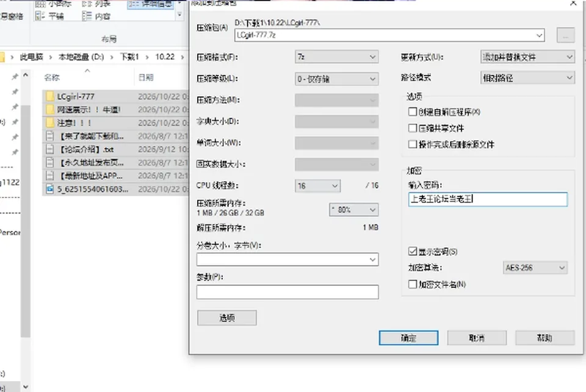This screenshot has height=392, width=586.
Task: Click the archive path browse … button
Action: 565,35
